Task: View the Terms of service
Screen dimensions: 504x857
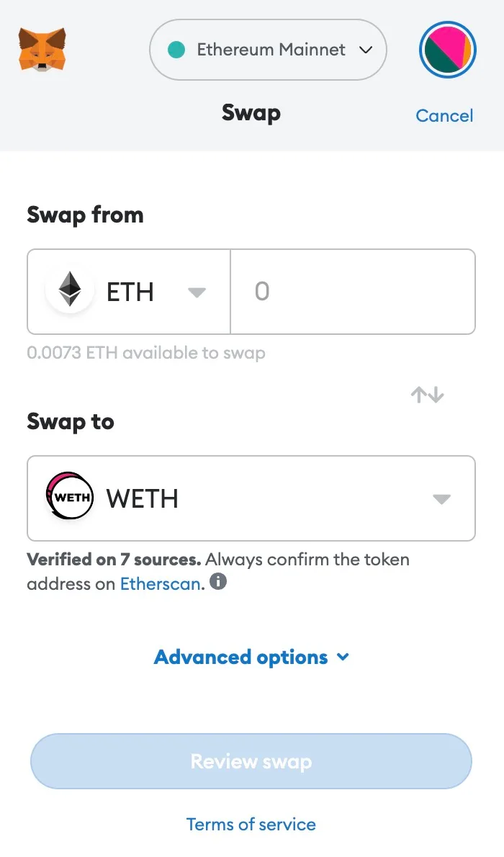Action: coord(251,824)
